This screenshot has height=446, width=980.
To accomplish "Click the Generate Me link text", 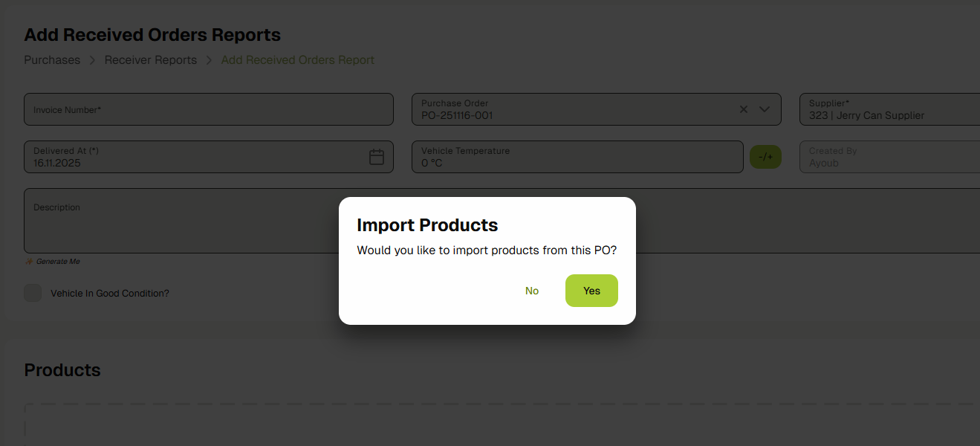I will [x=58, y=262].
